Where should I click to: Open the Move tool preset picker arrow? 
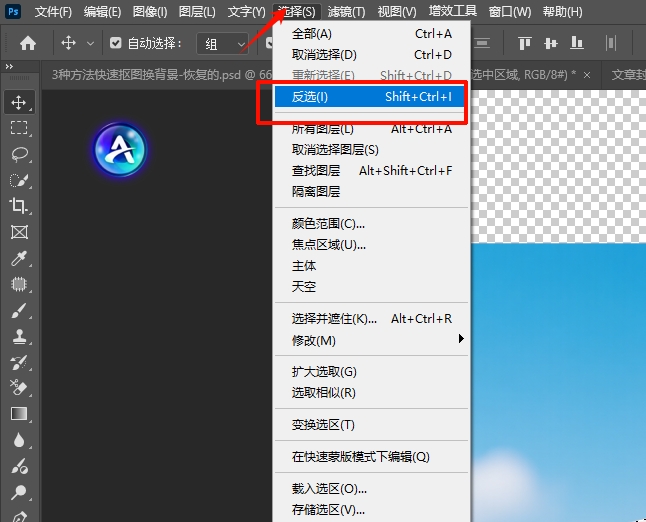(x=91, y=44)
